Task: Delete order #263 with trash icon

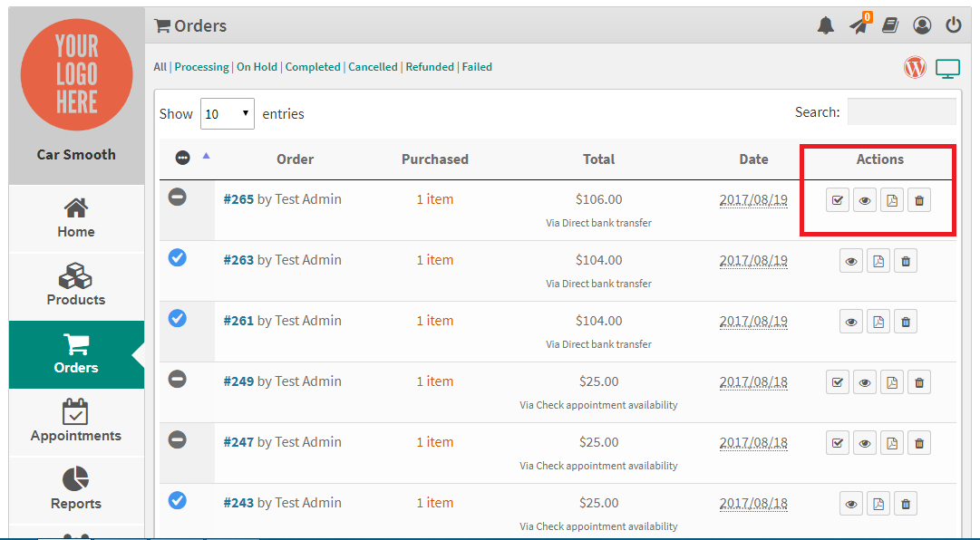Action: coord(906,261)
